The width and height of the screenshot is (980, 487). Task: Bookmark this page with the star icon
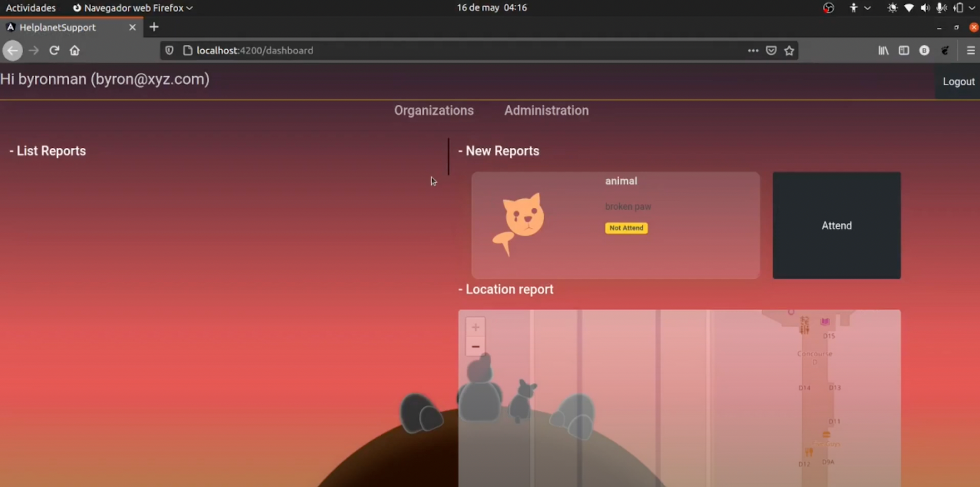pos(789,51)
